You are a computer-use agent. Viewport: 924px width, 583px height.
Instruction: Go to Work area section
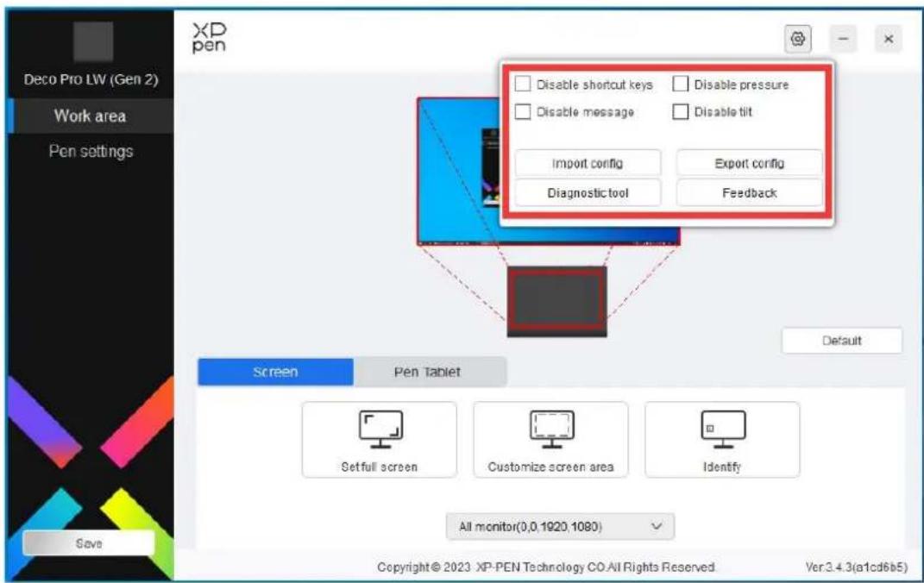pyautogui.click(x=91, y=116)
